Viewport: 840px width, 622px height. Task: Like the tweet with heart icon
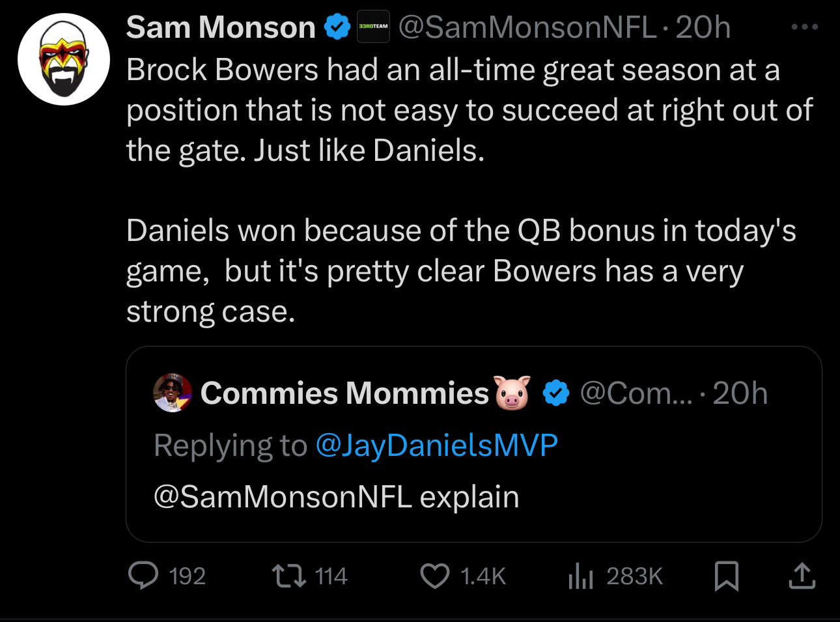(x=434, y=576)
